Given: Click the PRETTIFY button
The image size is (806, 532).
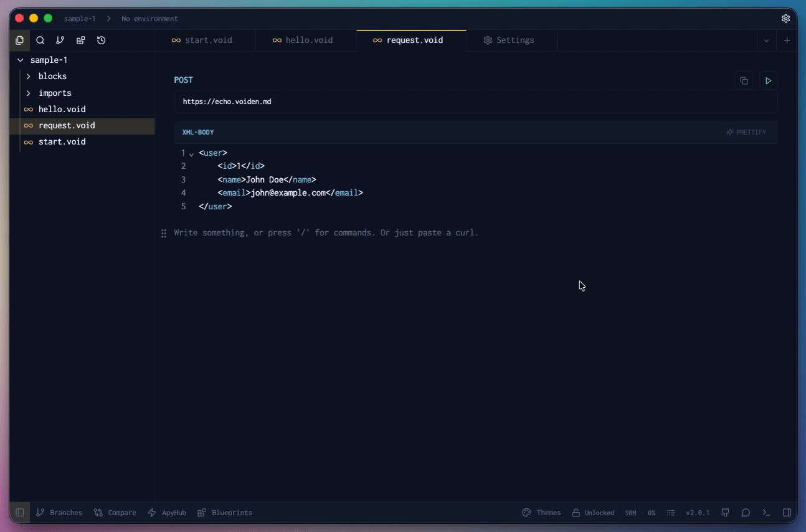Looking at the screenshot, I should tap(746, 133).
